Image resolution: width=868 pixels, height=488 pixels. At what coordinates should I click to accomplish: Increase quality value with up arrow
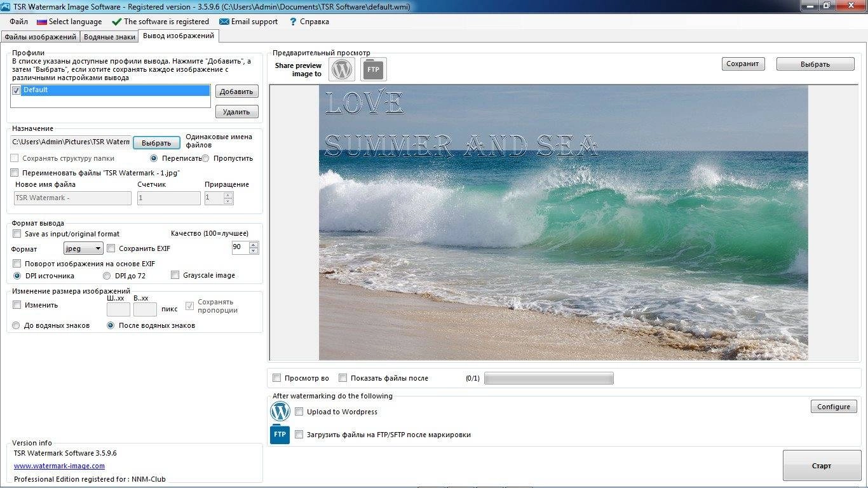click(254, 245)
